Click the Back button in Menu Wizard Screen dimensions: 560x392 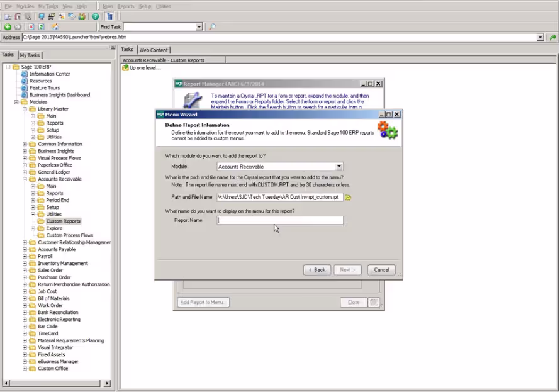pyautogui.click(x=317, y=270)
